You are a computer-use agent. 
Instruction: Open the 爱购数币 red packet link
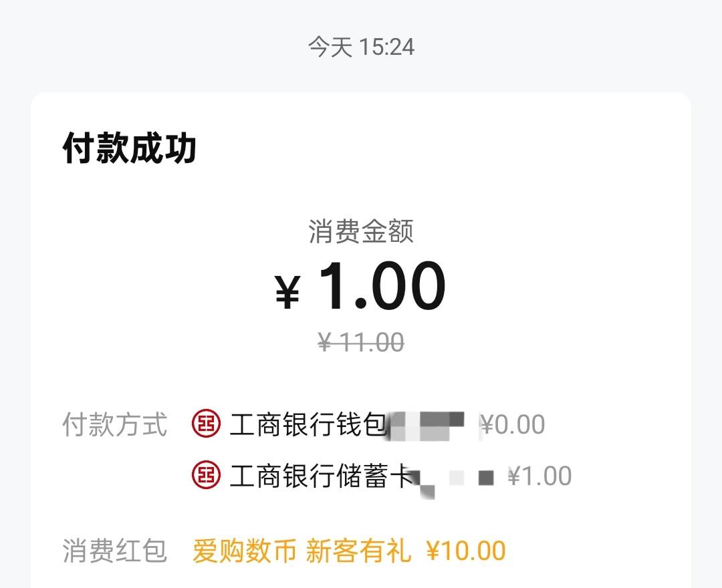point(244,551)
